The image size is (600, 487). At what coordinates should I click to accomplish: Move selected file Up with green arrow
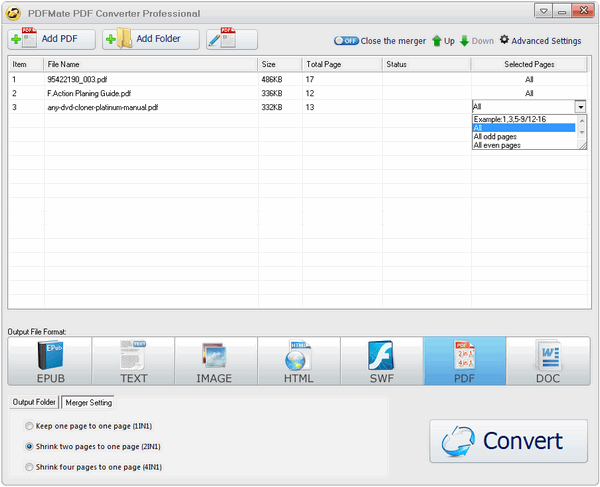click(443, 41)
